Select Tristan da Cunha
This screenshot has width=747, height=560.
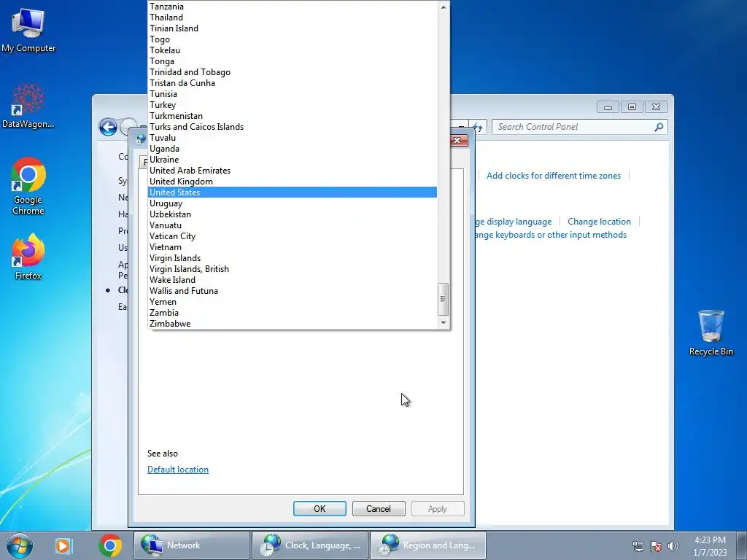pos(293,83)
